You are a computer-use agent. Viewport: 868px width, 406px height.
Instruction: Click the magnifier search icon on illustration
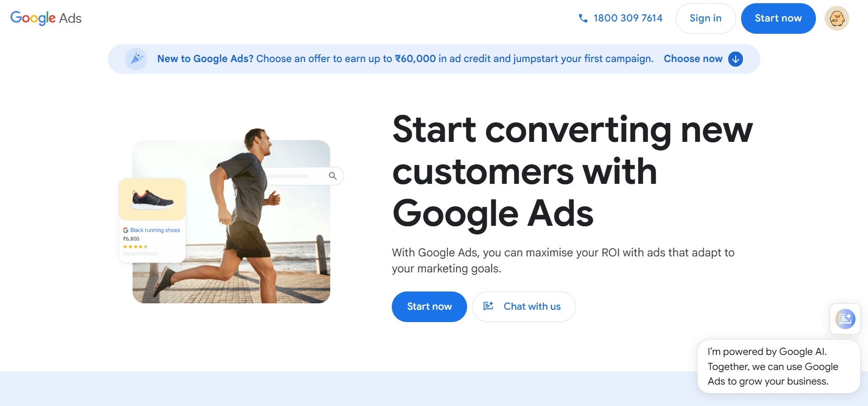333,176
